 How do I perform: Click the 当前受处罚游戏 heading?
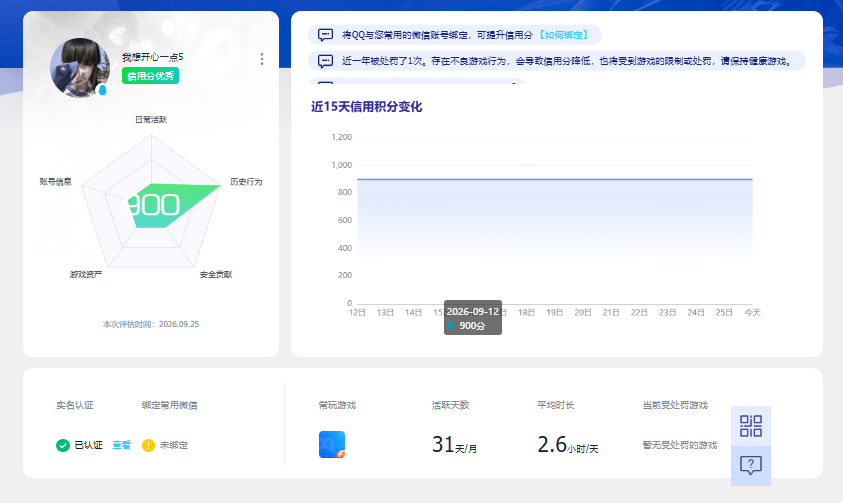(675, 405)
